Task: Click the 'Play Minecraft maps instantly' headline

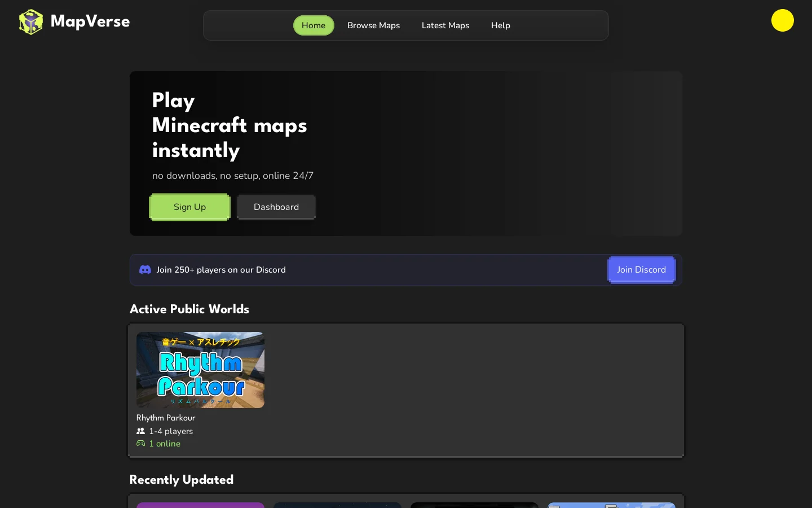Action: [230, 125]
